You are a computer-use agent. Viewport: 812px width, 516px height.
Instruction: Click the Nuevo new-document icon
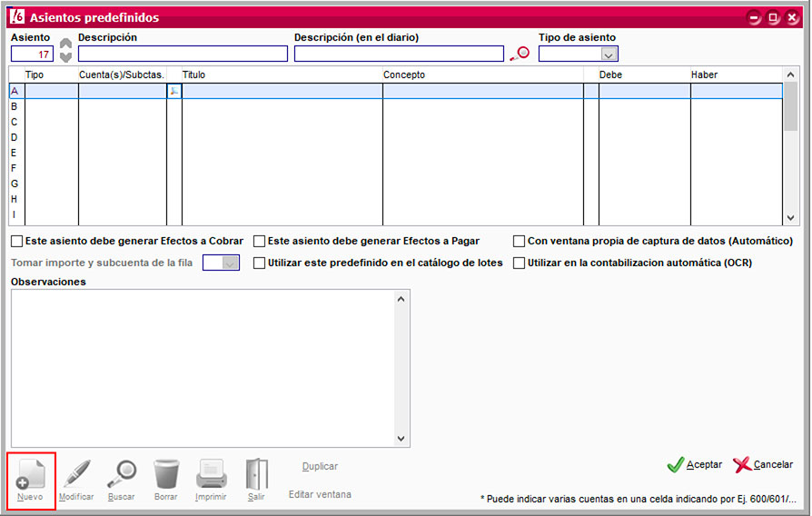click(31, 474)
